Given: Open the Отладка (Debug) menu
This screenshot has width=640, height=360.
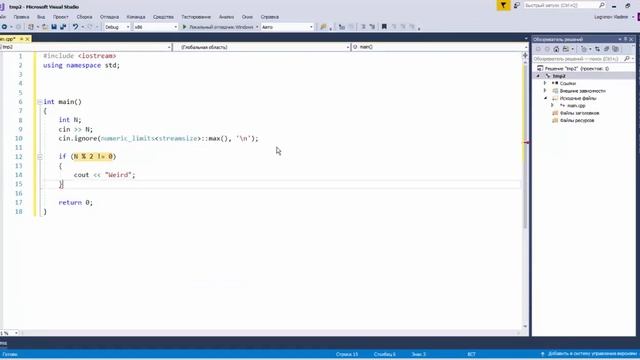Looking at the screenshot, I should pos(109,17).
